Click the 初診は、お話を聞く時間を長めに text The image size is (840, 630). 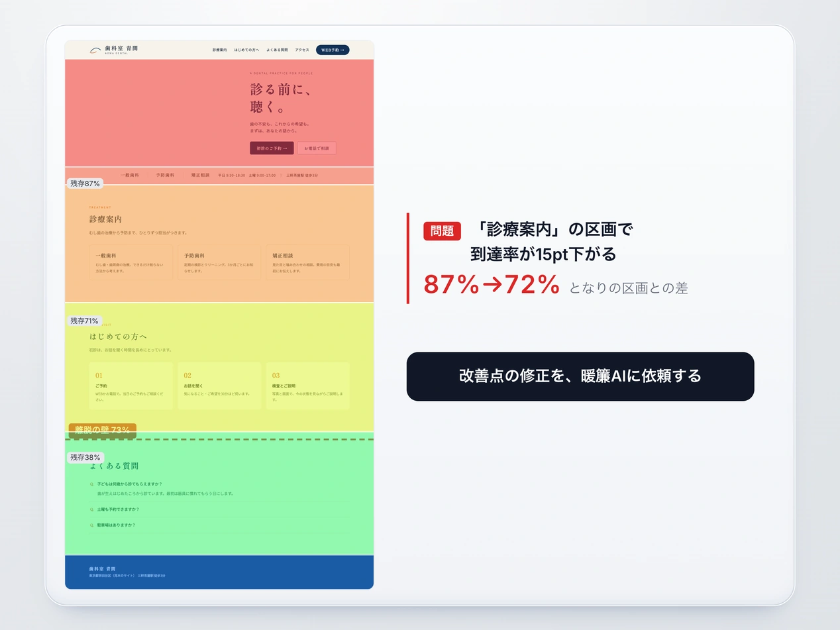tap(131, 350)
